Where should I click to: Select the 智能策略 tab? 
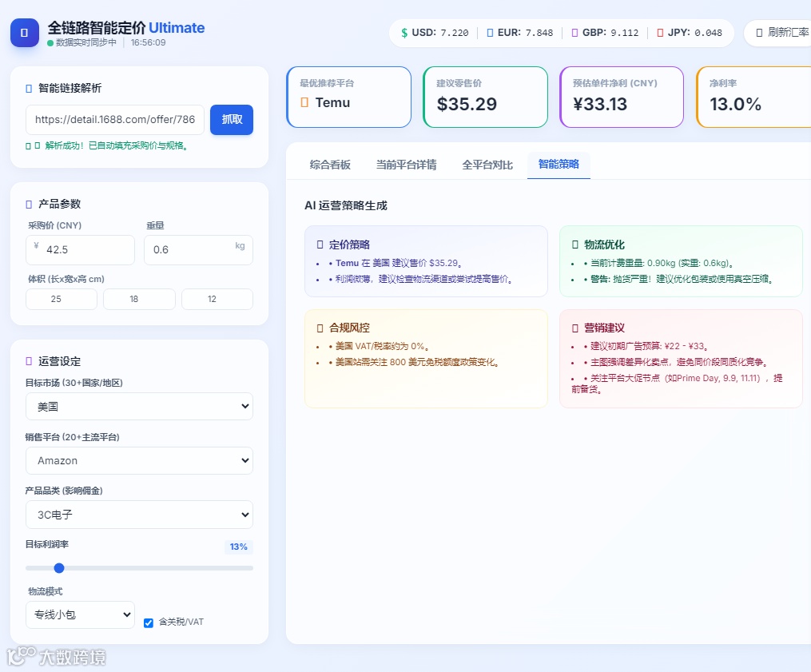(x=559, y=165)
